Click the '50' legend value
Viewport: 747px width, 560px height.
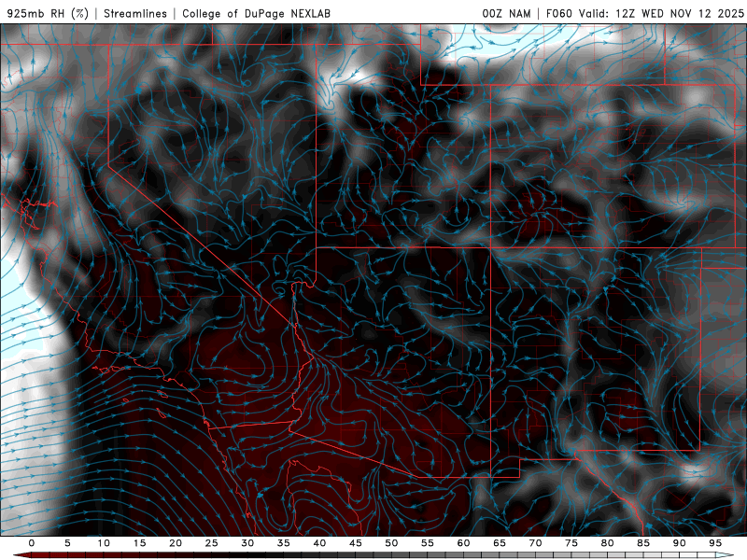(x=391, y=543)
